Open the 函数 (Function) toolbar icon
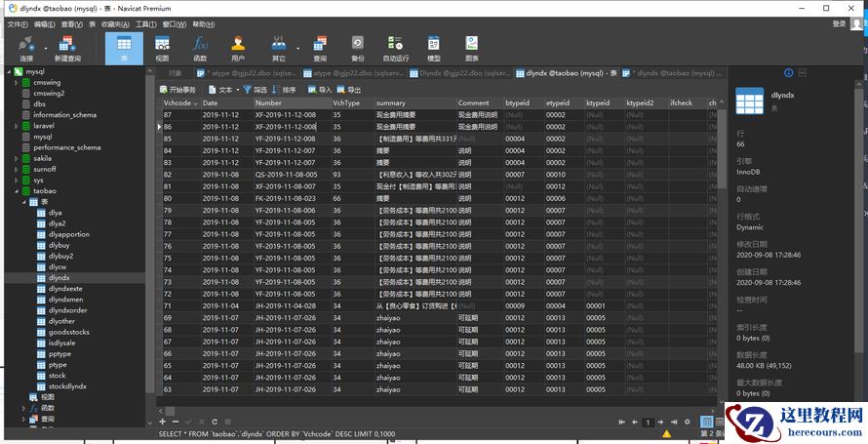Image resolution: width=868 pixels, height=444 pixels. click(x=200, y=47)
